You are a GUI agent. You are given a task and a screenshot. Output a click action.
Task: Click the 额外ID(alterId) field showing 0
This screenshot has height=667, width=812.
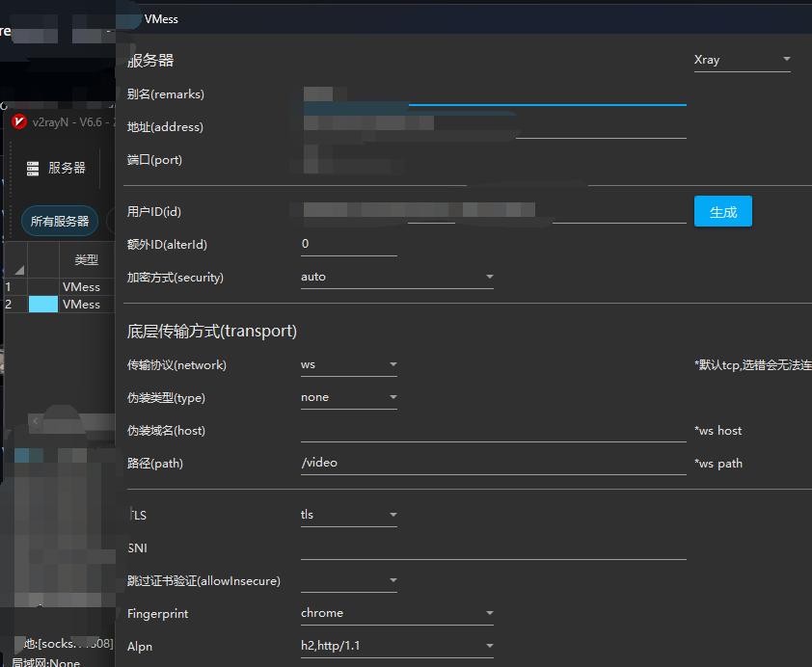tap(347, 244)
